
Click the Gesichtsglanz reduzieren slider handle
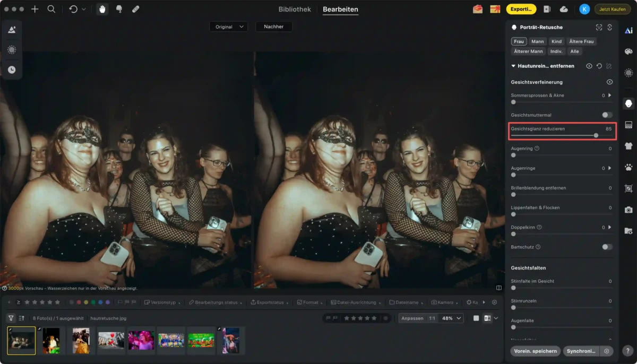[x=596, y=135]
